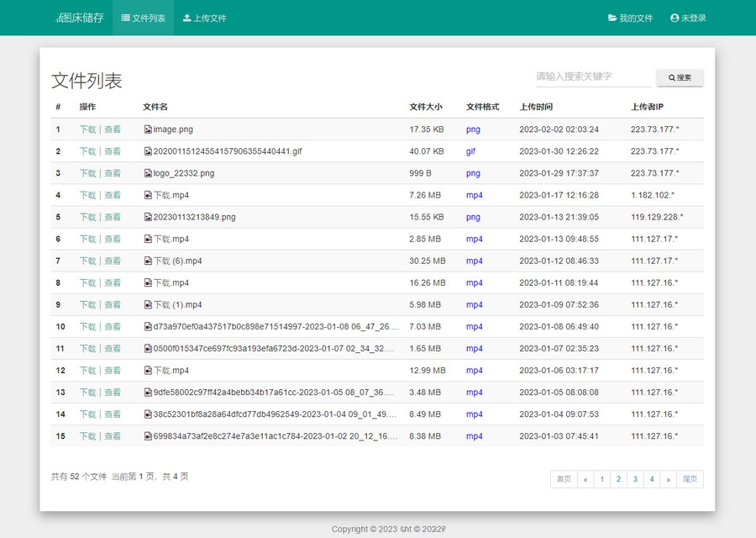Click the upload time 2023-01-17 12:16:28

559,195
